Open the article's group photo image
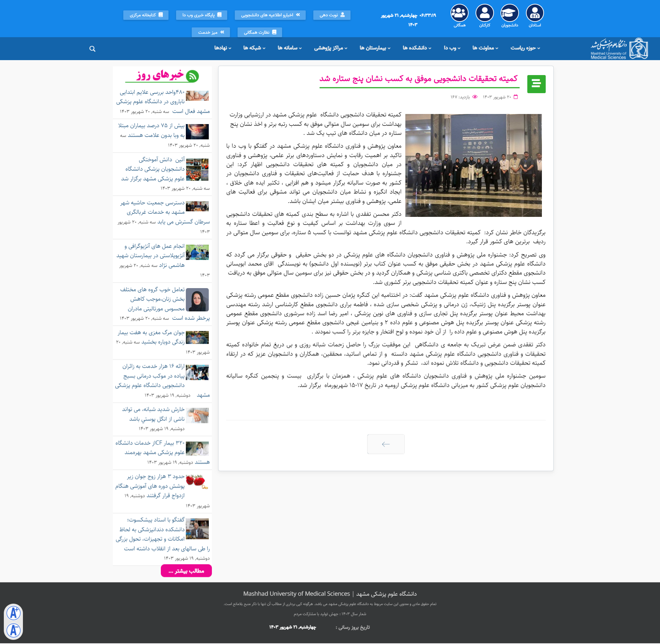 tap(473, 165)
